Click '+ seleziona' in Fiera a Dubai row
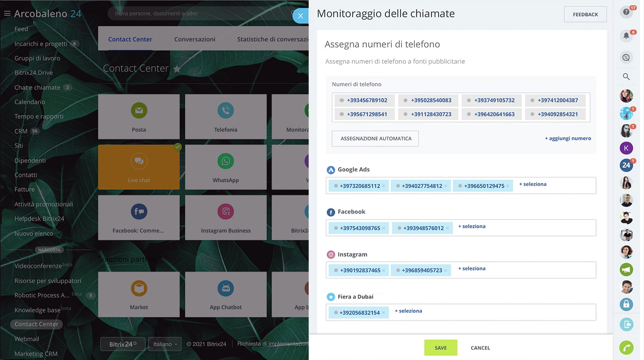The image size is (644, 360). pos(408,311)
